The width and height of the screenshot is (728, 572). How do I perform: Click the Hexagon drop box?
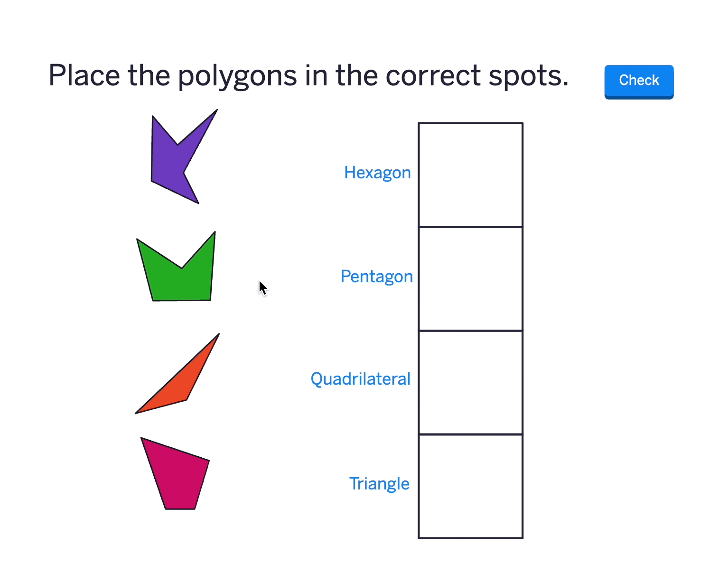[470, 174]
